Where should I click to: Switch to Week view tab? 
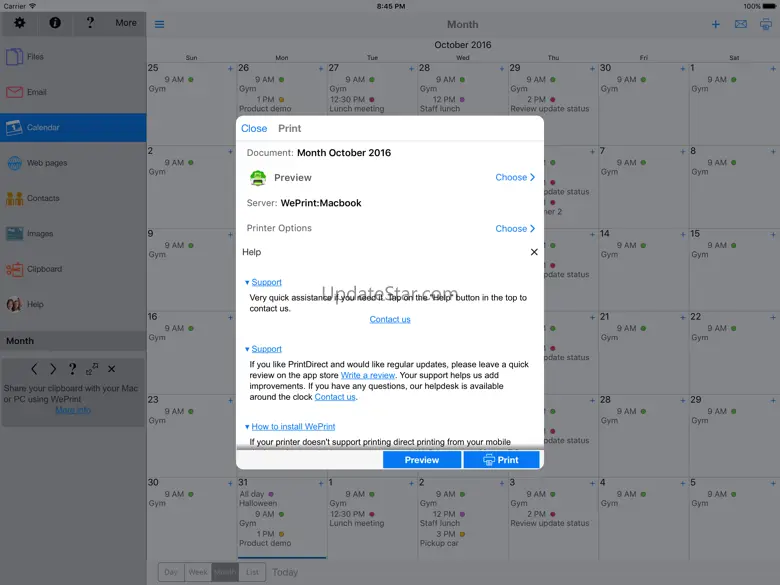tap(198, 572)
